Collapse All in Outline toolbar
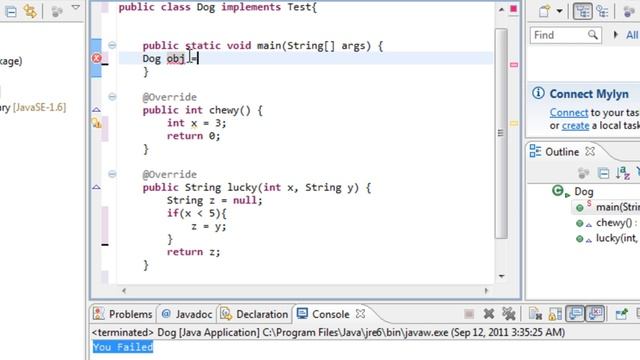Image resolution: width=640 pixels, height=360 pixels. (x=603, y=173)
